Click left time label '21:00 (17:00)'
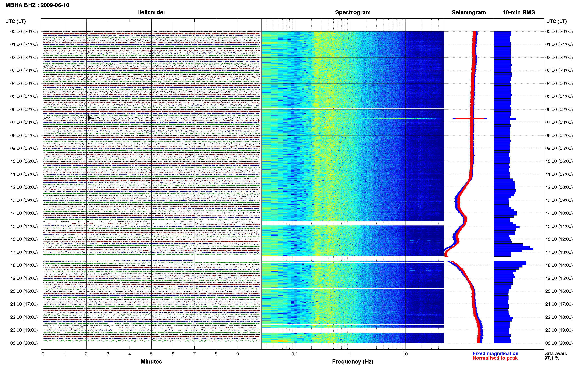 [x=24, y=304]
